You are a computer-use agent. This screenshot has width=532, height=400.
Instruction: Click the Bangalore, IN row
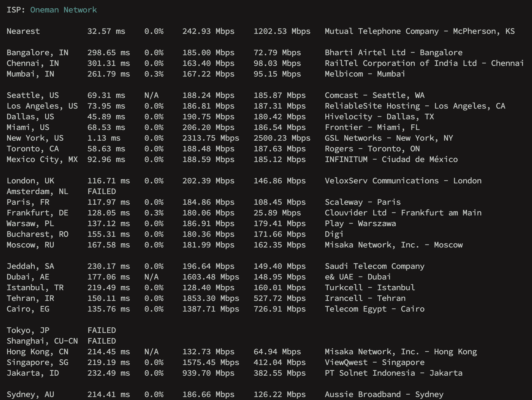click(x=37, y=52)
